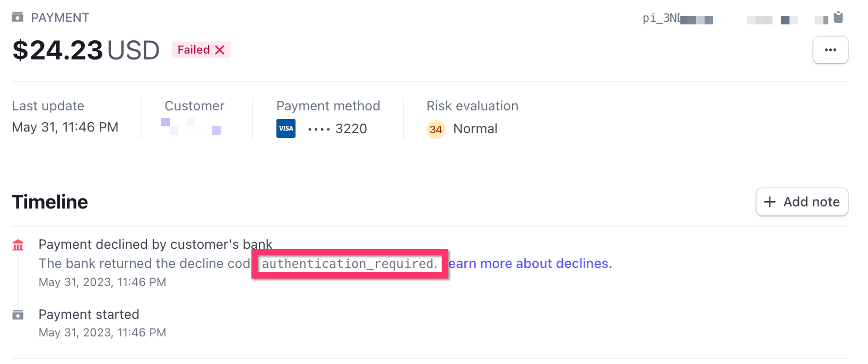Click the X icon in Failed badge
The image size is (868, 364).
click(220, 50)
